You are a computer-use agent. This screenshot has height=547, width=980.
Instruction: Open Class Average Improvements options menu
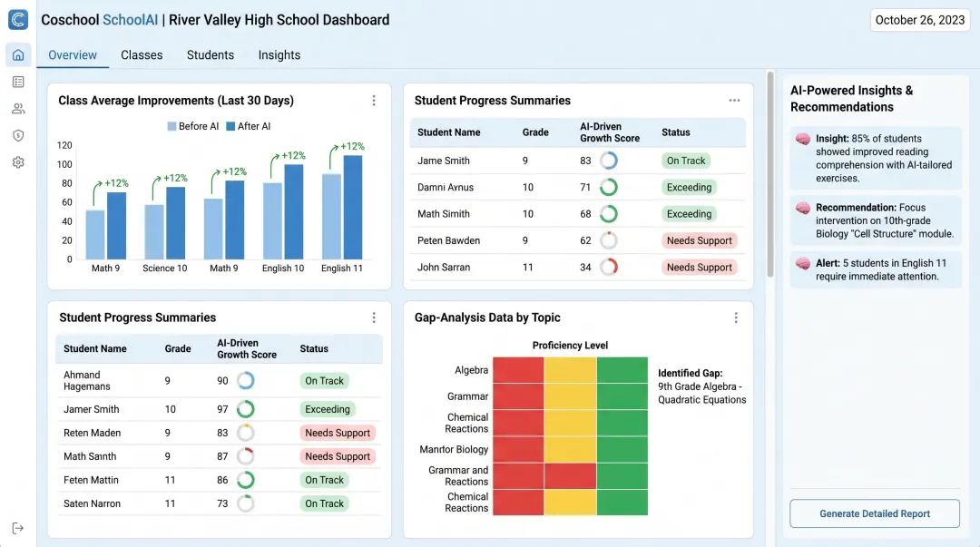(374, 101)
